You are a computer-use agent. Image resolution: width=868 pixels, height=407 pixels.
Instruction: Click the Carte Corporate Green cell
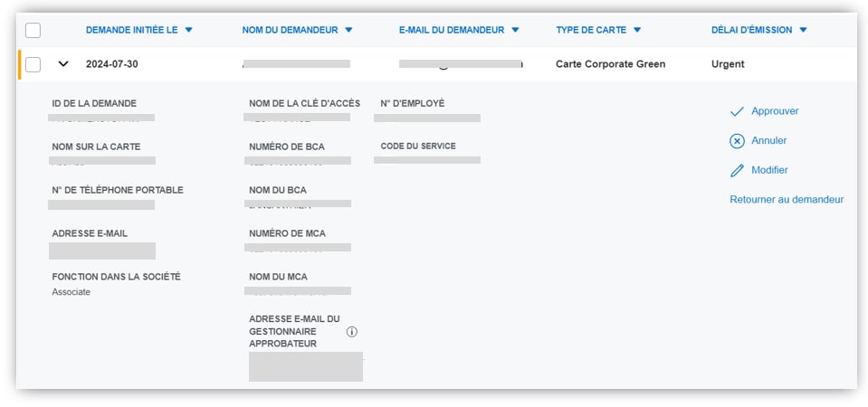point(610,64)
